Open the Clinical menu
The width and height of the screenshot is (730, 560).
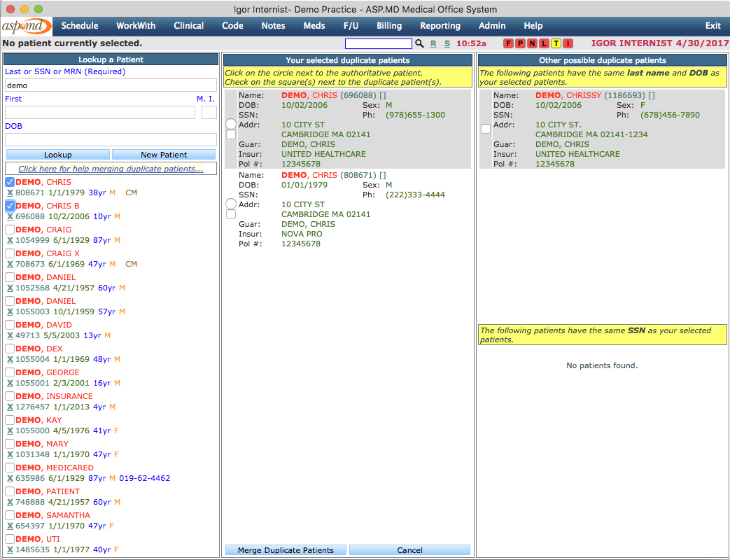tap(189, 26)
